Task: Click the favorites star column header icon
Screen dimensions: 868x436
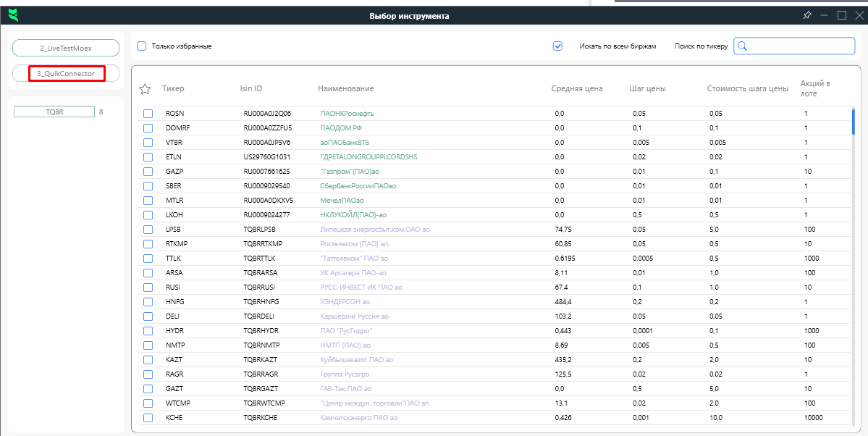Action: tap(145, 89)
